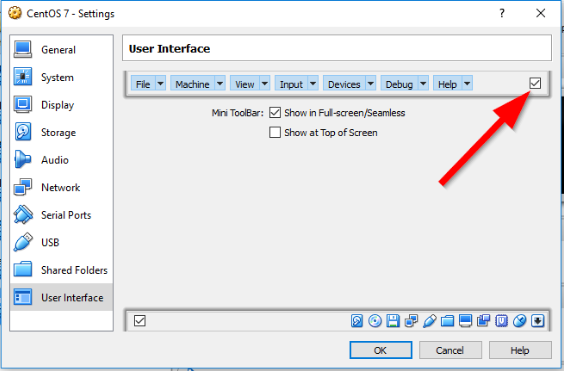564x371 pixels.
Task: Open the Serial Ports label
Action: (x=66, y=215)
